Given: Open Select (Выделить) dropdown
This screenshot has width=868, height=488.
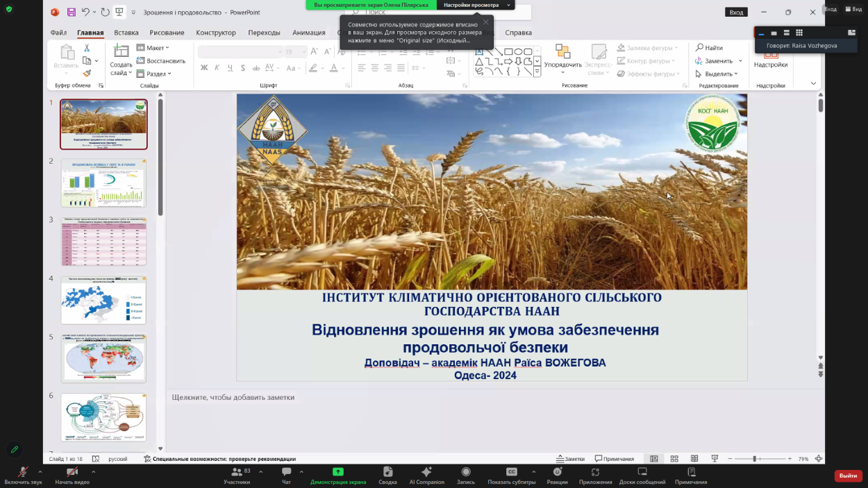Looking at the screenshot, I should (x=716, y=74).
